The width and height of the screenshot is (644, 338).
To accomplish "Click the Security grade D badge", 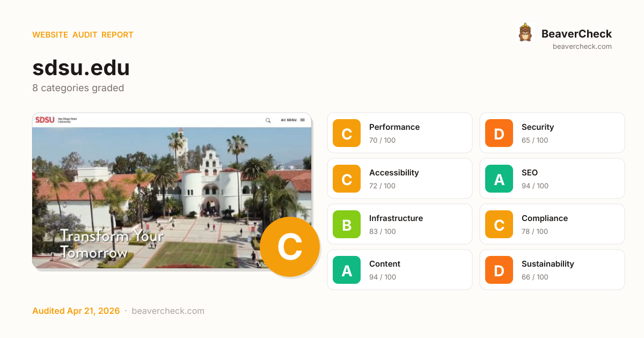I will click(499, 133).
